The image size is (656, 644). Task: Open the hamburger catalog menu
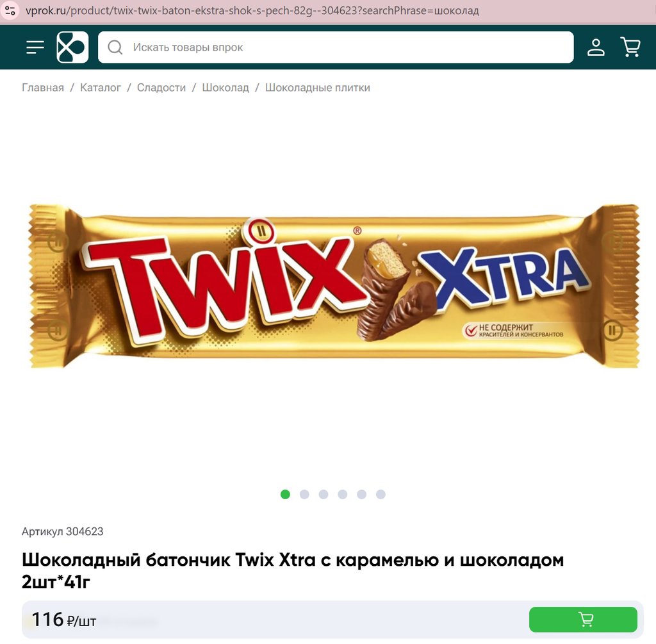(35, 47)
